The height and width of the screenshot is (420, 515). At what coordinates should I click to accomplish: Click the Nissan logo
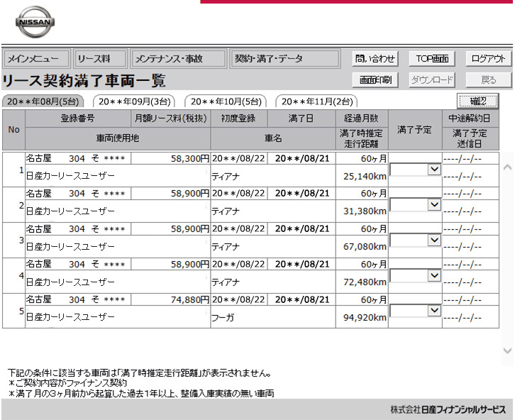point(35,22)
